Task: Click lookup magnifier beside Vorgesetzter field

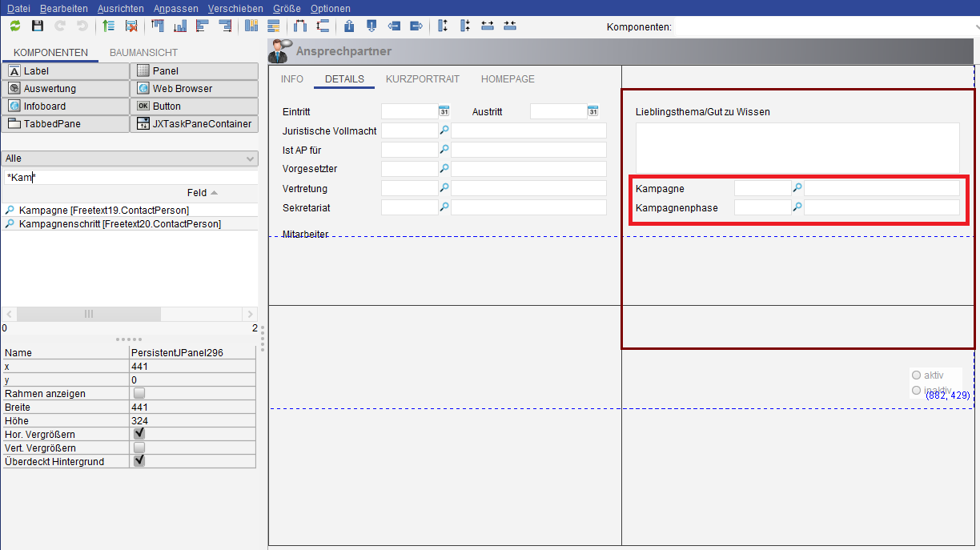Action: (x=444, y=169)
